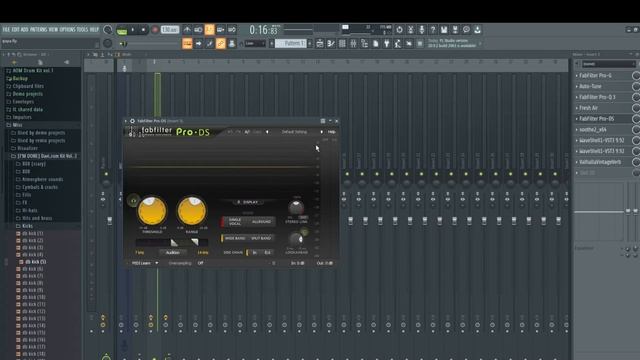Image resolution: width=640 pixels, height=360 pixels.
Task: Open the Options menu
Action: [68, 29]
